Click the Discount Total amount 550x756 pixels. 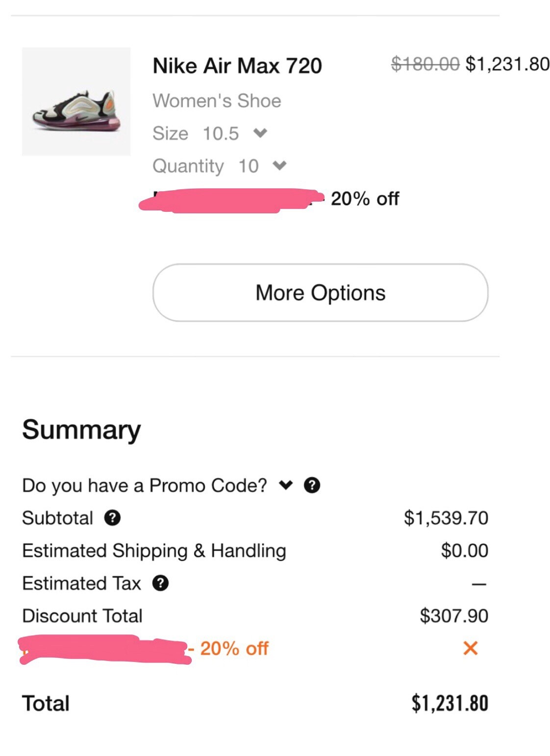point(453,615)
